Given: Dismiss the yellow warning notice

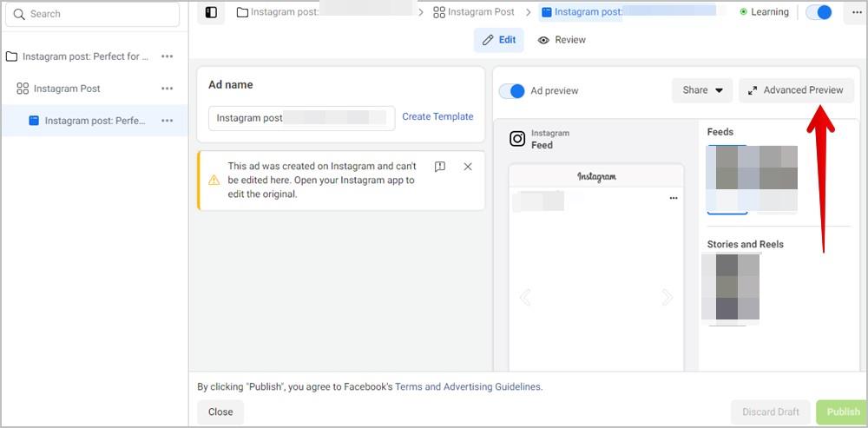Looking at the screenshot, I should [x=468, y=167].
